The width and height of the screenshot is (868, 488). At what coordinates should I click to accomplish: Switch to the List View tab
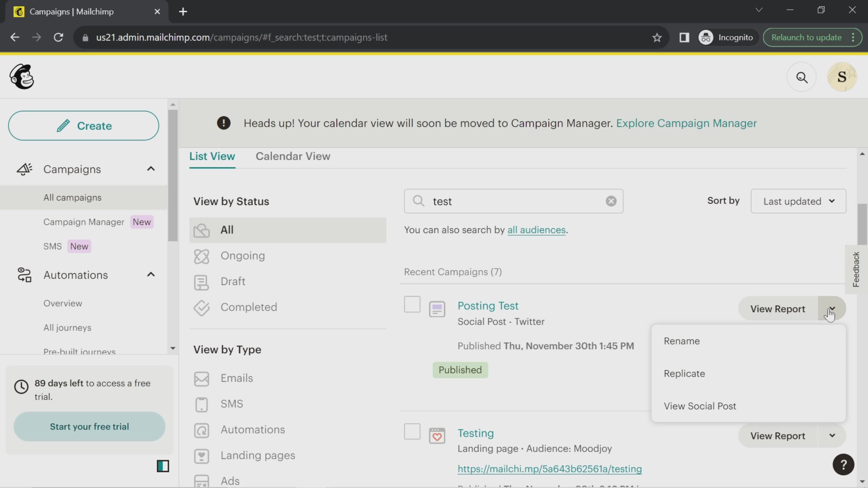click(x=212, y=156)
